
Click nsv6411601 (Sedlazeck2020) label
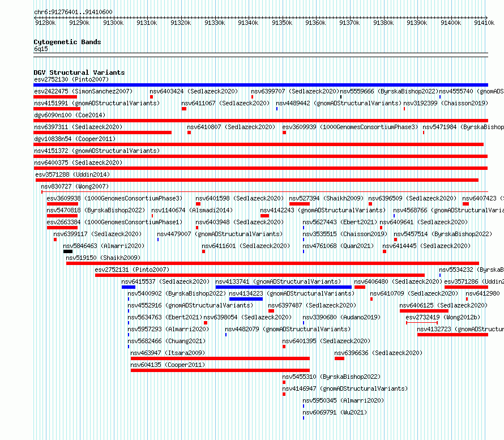coord(246,246)
